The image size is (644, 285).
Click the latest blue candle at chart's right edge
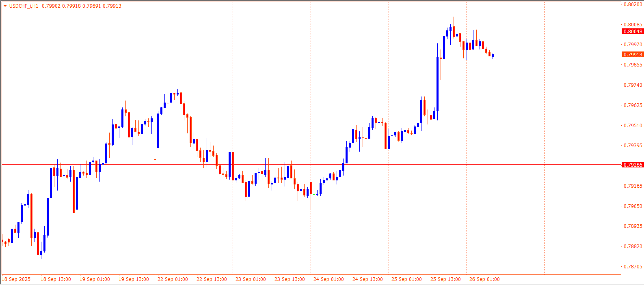493,56
